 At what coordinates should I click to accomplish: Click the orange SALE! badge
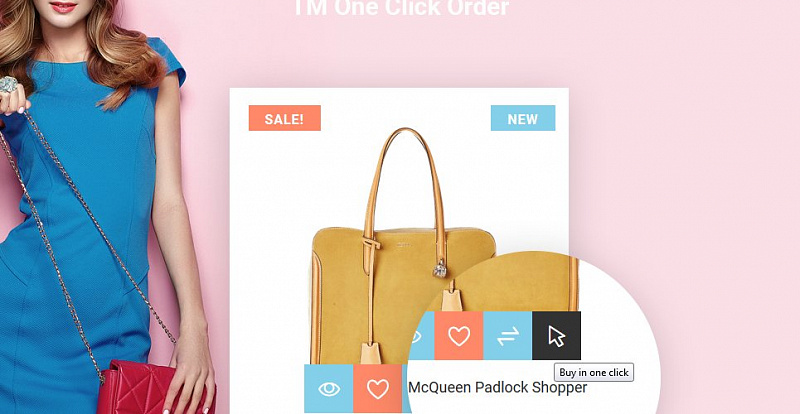285,118
